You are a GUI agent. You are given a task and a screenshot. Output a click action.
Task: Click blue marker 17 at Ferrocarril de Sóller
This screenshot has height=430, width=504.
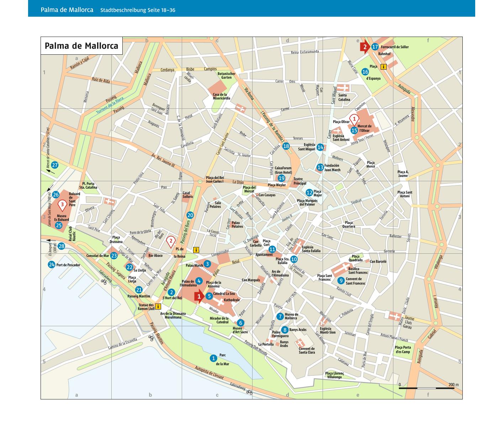tap(375, 47)
